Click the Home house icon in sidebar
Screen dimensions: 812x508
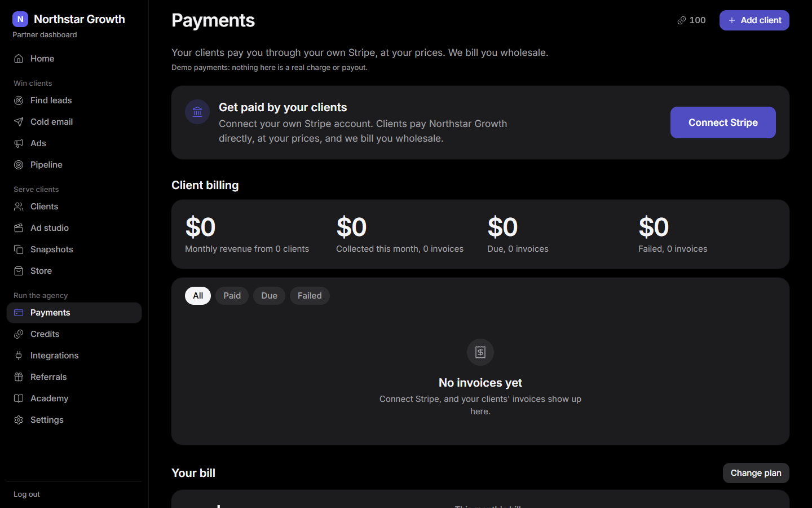pos(19,59)
